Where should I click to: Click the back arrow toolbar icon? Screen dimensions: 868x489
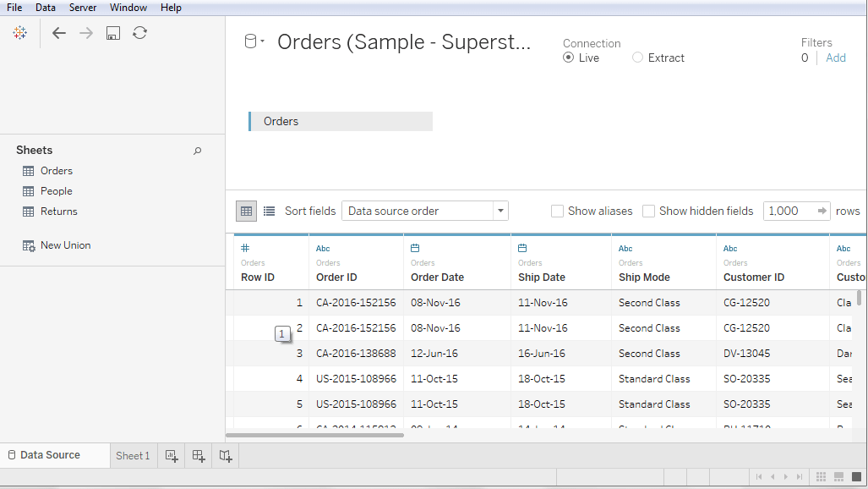coord(58,33)
